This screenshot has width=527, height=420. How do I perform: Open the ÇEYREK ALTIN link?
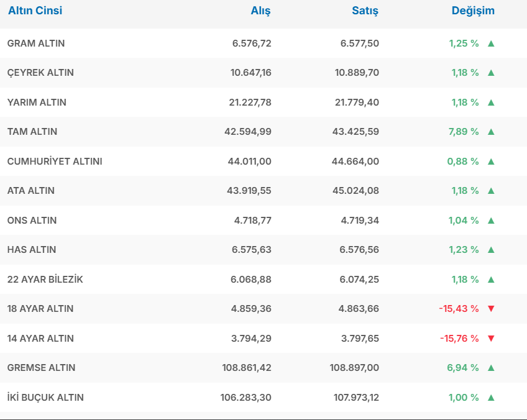pos(40,73)
